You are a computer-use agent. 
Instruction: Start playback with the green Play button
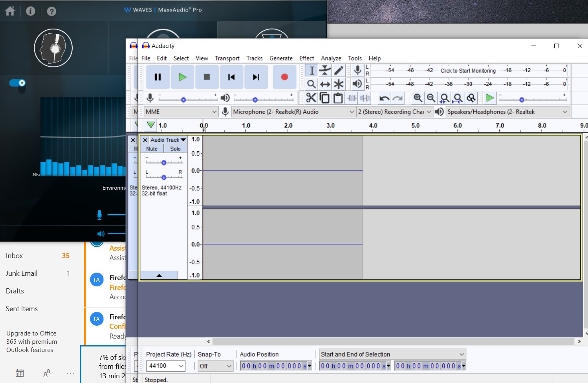point(182,77)
